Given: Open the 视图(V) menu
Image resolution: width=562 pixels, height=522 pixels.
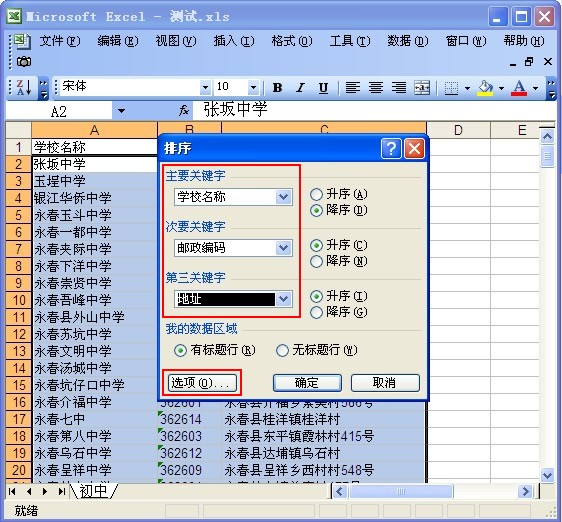Looking at the screenshot, I should tap(176, 41).
